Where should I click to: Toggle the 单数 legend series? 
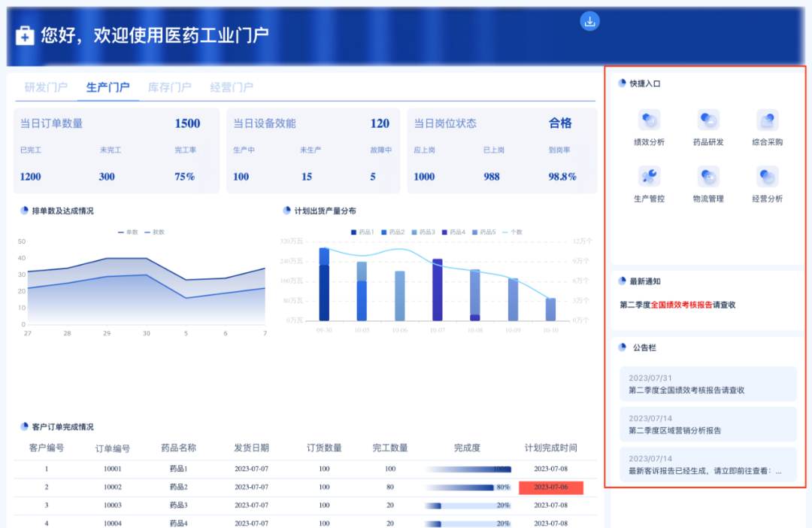pyautogui.click(x=128, y=232)
